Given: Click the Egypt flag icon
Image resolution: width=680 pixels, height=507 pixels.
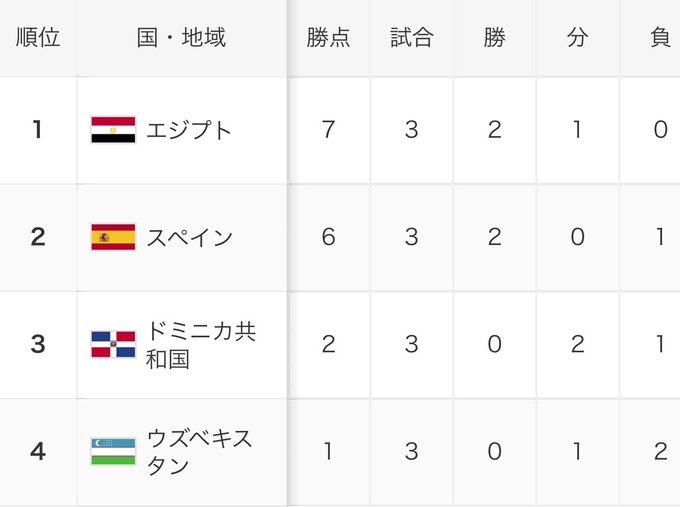Looking at the screenshot, I should pyautogui.click(x=113, y=130).
